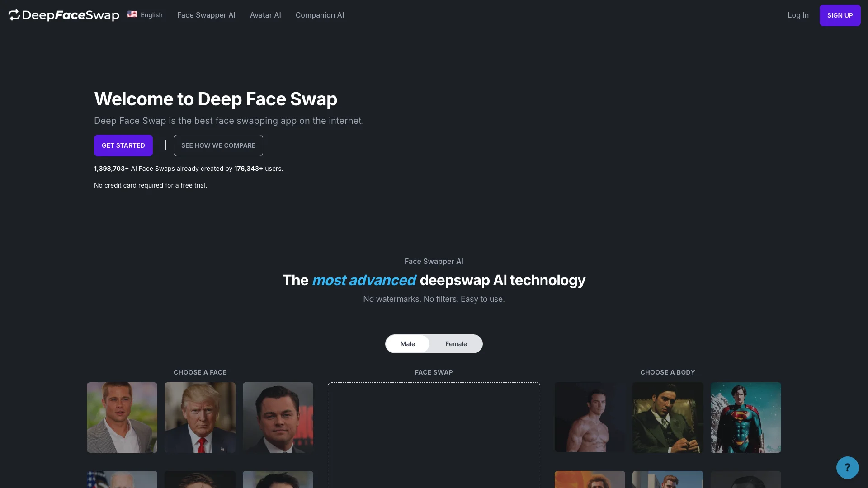This screenshot has height=488, width=868.
Task: Expand Companion AI navigation menu
Action: [x=321, y=15]
